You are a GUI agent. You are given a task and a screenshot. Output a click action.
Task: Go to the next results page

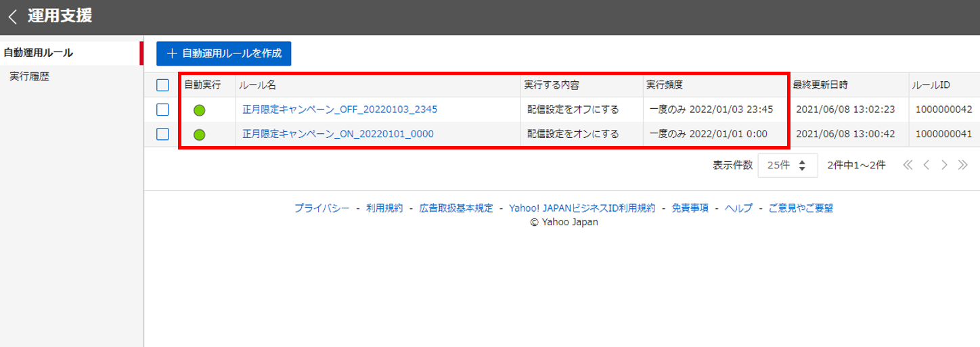coord(944,165)
